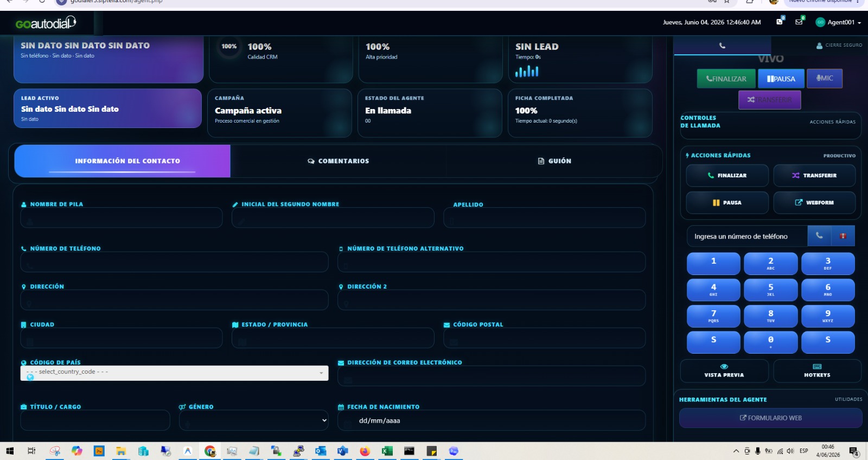Image resolution: width=868 pixels, height=460 pixels.
Task: Click the Nombre de Pila field
Action: tap(122, 218)
